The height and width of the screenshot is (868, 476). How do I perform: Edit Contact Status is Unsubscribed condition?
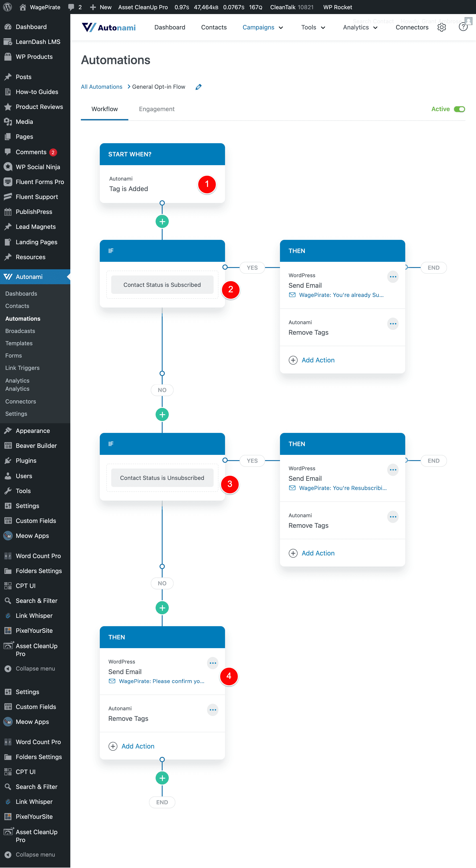[162, 478]
